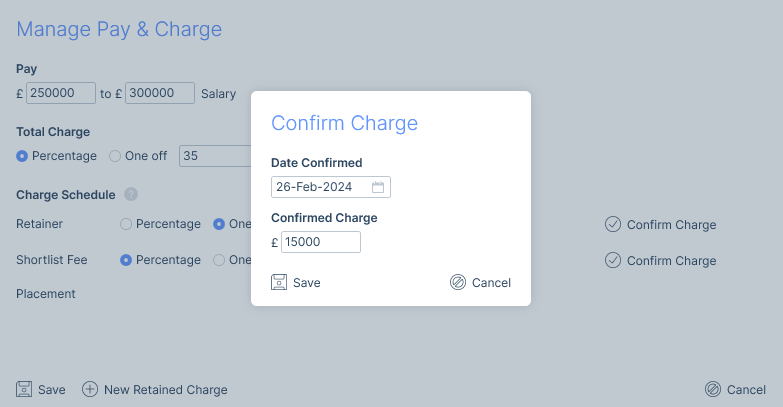Select Total Charge One off radio button
Image resolution: width=783 pixels, height=407 pixels.
pos(115,156)
